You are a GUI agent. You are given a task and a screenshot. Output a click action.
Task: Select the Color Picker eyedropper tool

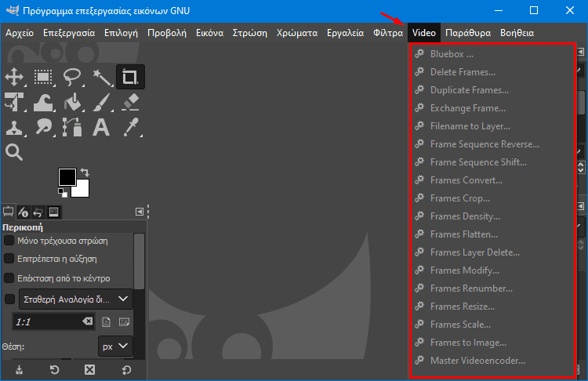[x=131, y=128]
